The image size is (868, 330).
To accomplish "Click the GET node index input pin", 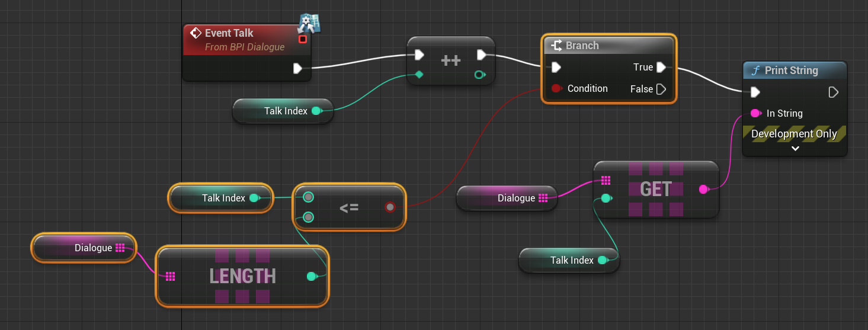I will point(606,198).
